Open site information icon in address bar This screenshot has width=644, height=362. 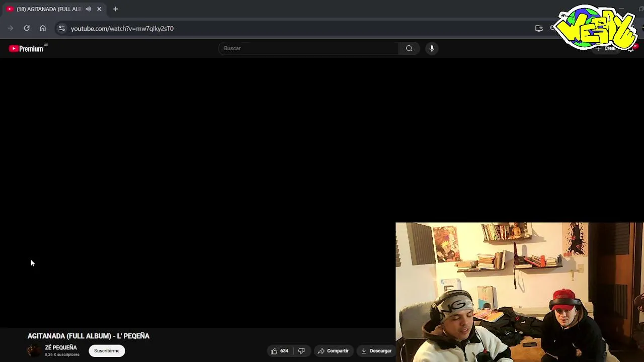pos(61,28)
